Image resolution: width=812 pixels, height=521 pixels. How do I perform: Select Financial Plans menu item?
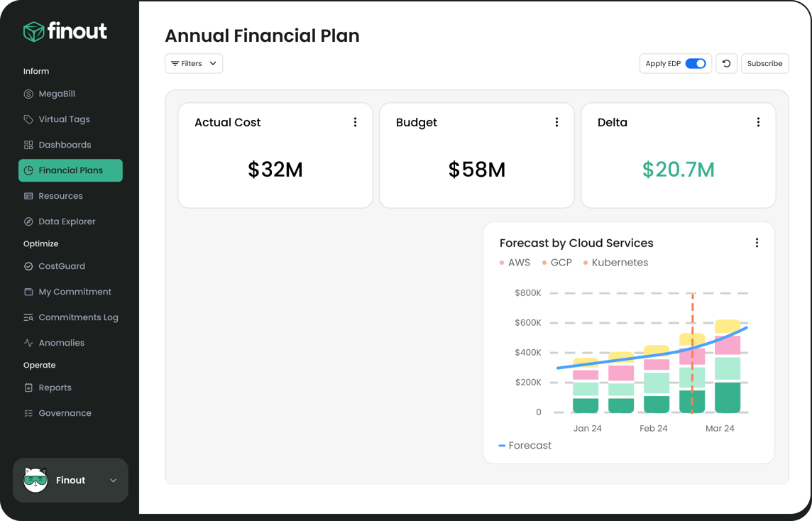[70, 170]
